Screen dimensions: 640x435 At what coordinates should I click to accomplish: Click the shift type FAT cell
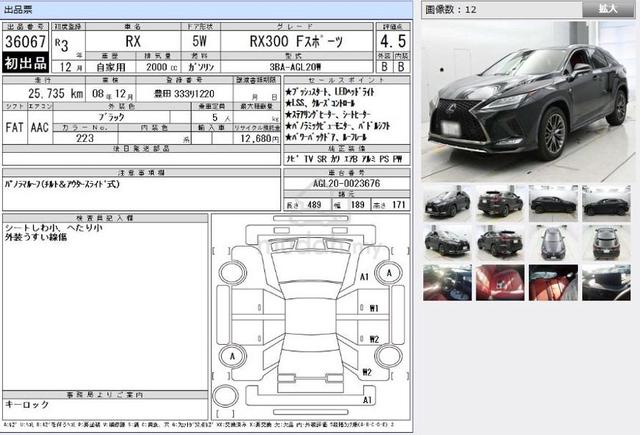(x=14, y=127)
